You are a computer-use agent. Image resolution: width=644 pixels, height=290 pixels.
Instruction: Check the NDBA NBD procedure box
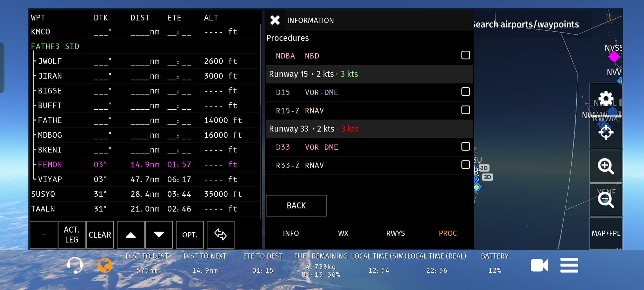coord(466,55)
